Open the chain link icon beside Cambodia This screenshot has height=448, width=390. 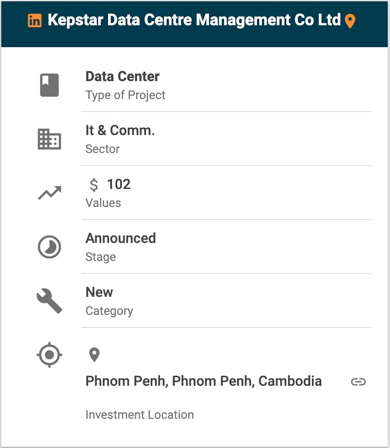point(358,382)
